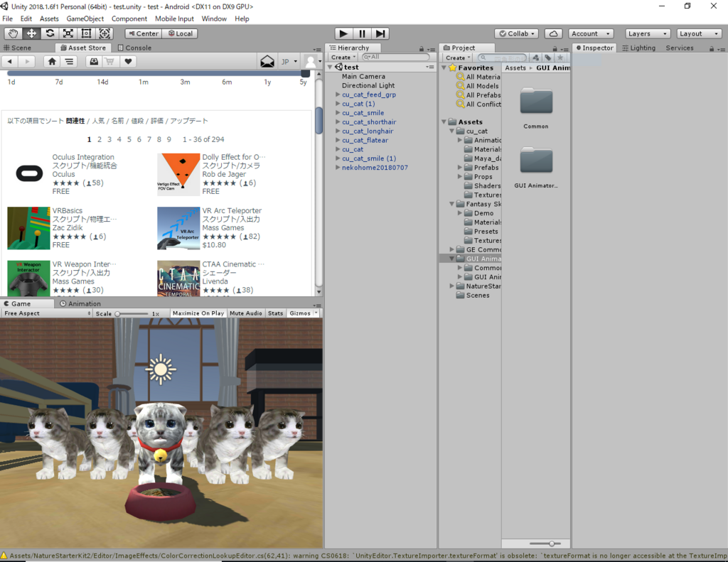Select the Hand tool in toolbar
Screen dimensions: 728x562
click(13, 33)
